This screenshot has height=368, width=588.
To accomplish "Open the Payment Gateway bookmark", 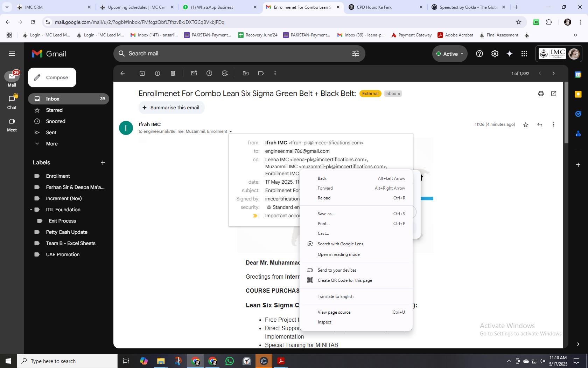I will pos(411,35).
